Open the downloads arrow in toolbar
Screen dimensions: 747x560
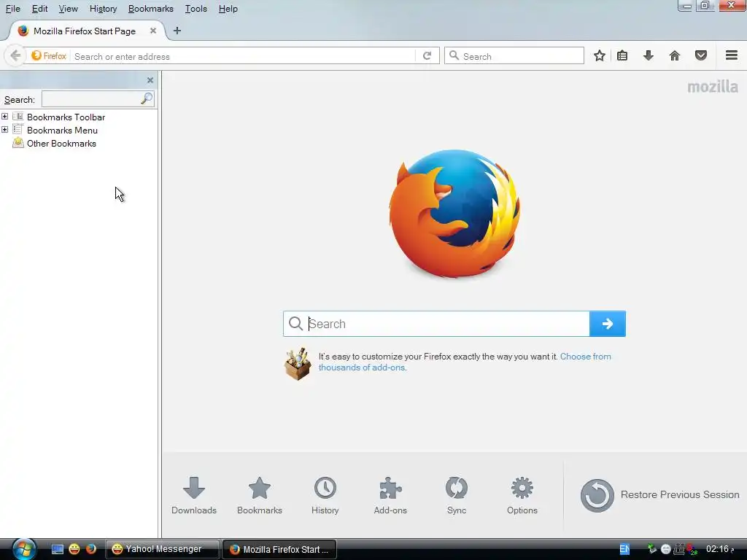point(649,55)
